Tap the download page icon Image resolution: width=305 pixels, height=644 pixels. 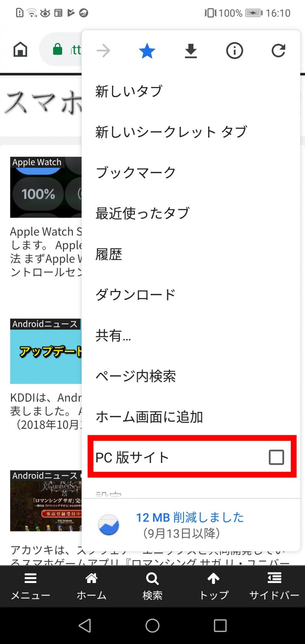(191, 51)
